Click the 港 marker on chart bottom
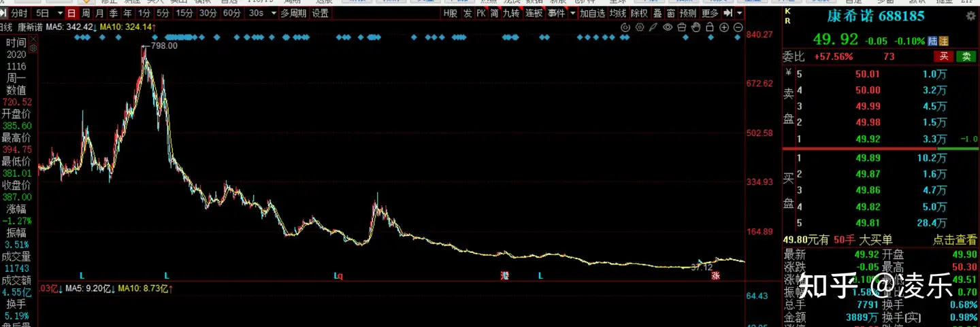The height and width of the screenshot is (327, 980). pos(504,275)
